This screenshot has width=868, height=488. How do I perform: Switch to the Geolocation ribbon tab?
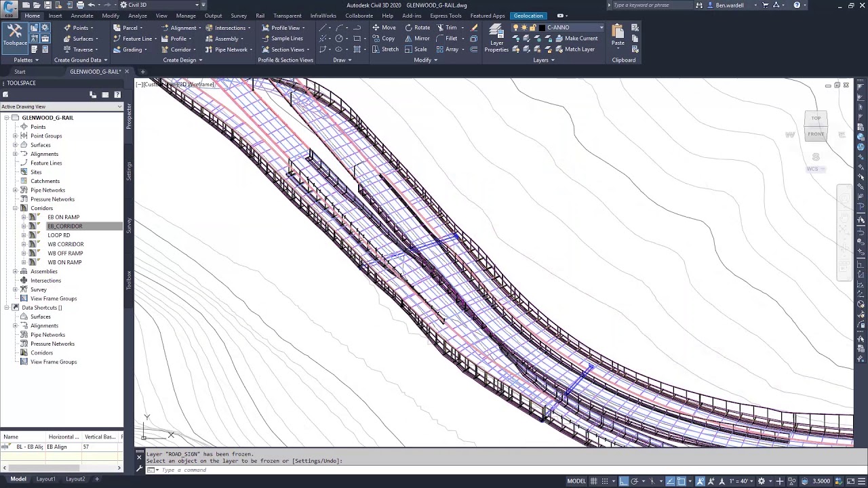[528, 16]
